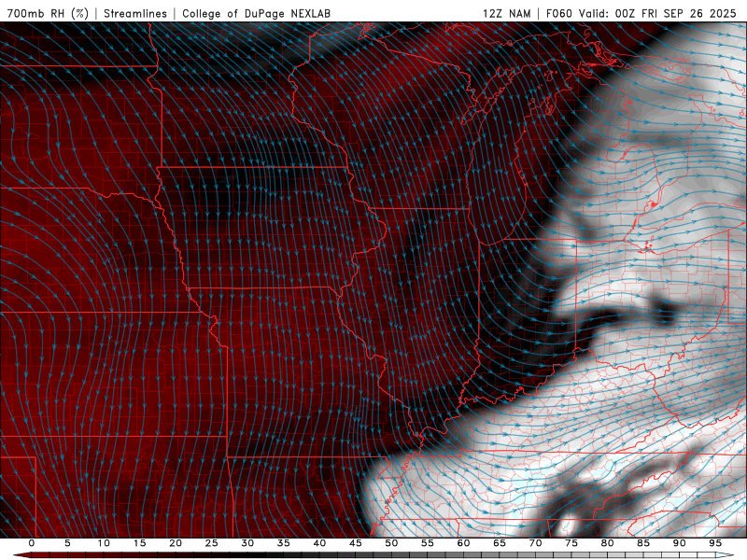Click the "0" color scale label
This screenshot has height=560, width=747.
(x=32, y=543)
